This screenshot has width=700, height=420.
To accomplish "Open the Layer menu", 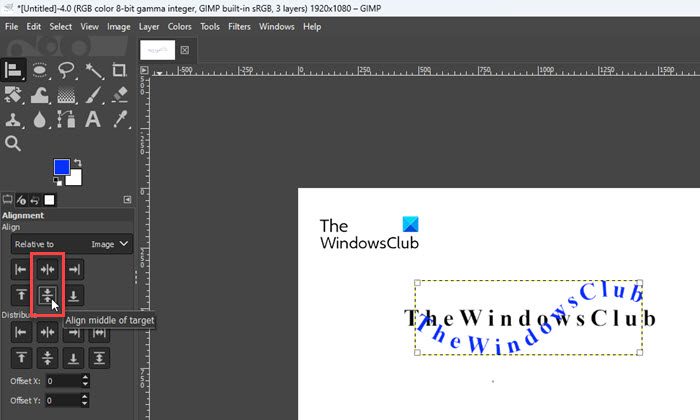I will point(149,26).
